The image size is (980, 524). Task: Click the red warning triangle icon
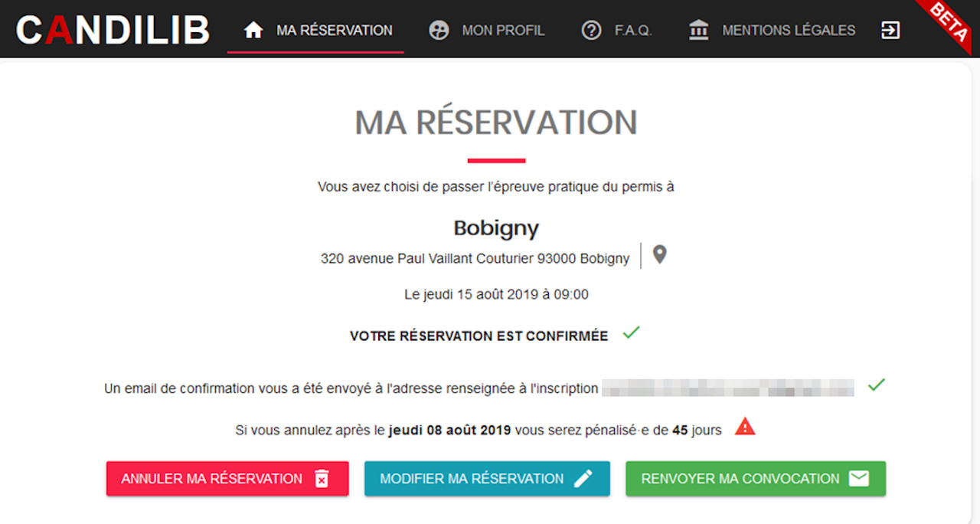coord(745,427)
